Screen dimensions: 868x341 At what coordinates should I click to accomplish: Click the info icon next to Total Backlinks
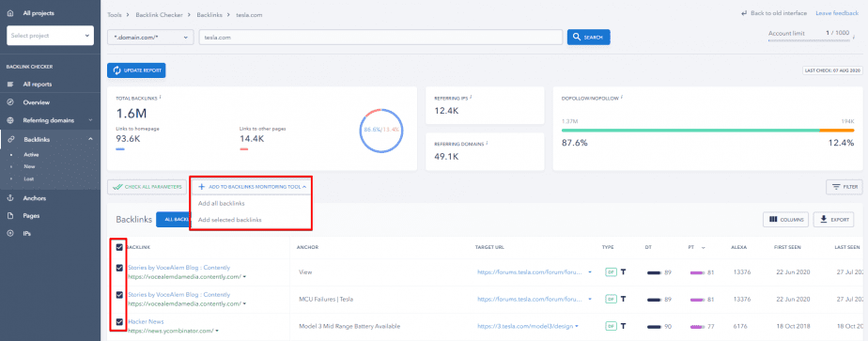tap(160, 97)
